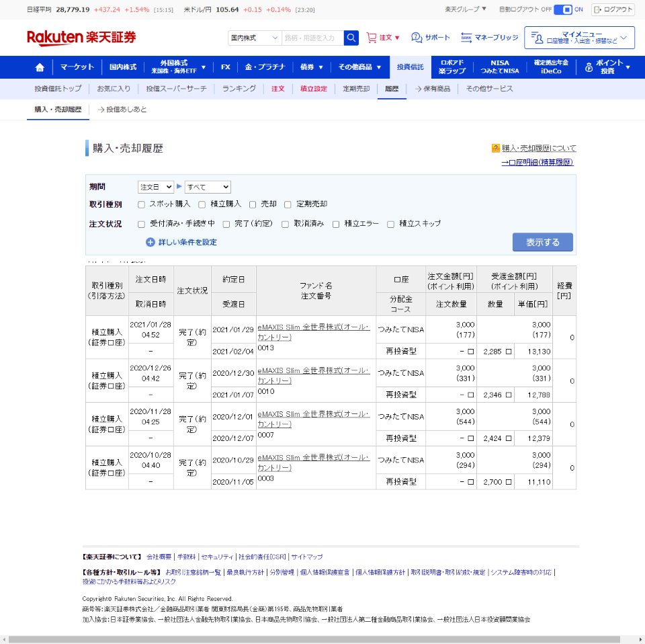Click small square icon beside quantity 2,346
This screenshot has width=645, height=644.
click(x=509, y=395)
